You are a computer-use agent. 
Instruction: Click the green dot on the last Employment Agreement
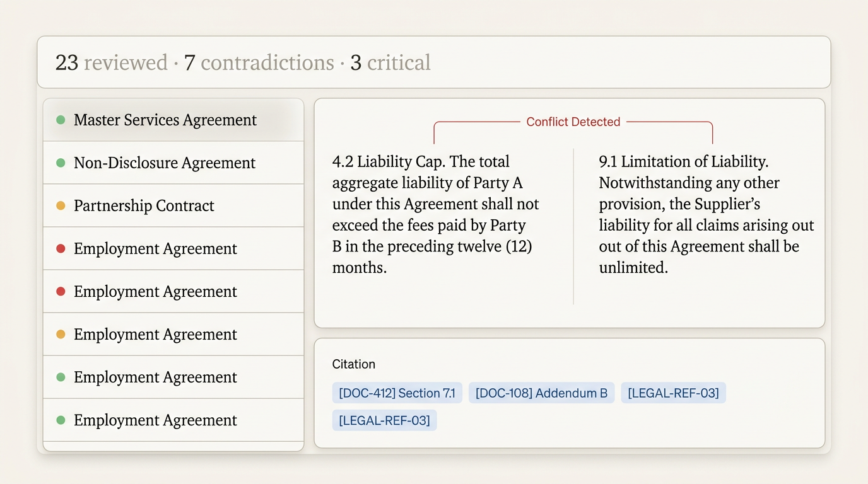tap(61, 420)
